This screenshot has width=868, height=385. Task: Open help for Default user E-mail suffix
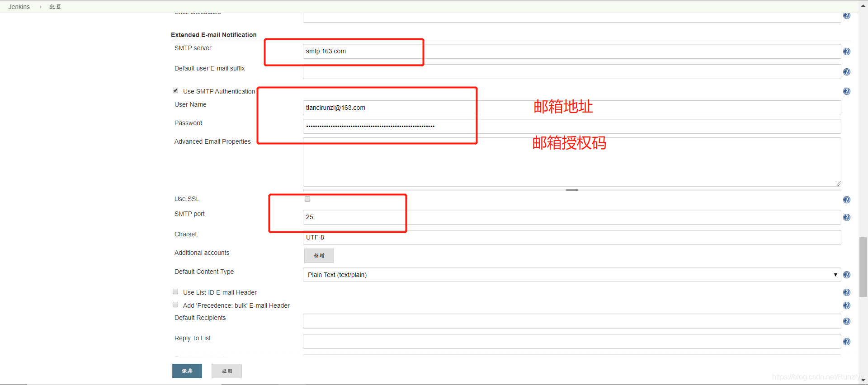coord(847,72)
